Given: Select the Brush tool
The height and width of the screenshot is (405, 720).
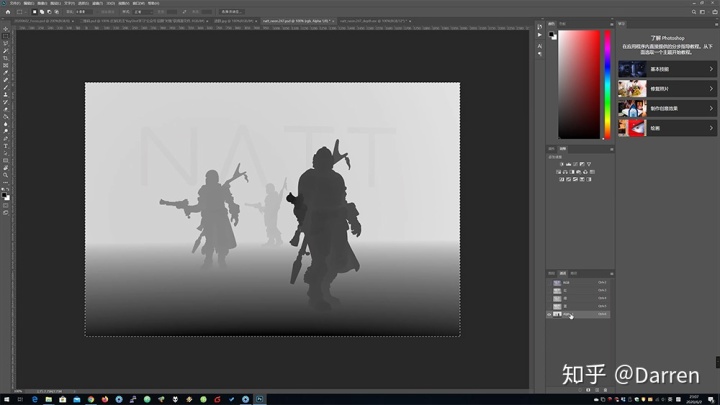Looking at the screenshot, I should tap(6, 87).
